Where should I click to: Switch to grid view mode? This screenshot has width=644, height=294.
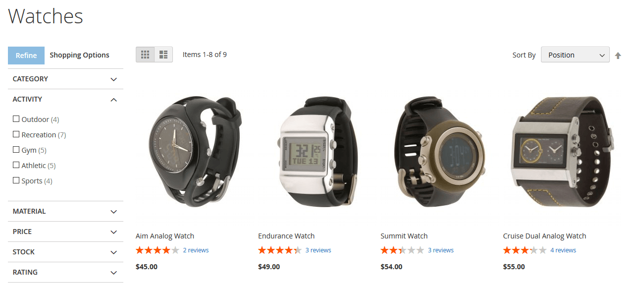point(145,55)
